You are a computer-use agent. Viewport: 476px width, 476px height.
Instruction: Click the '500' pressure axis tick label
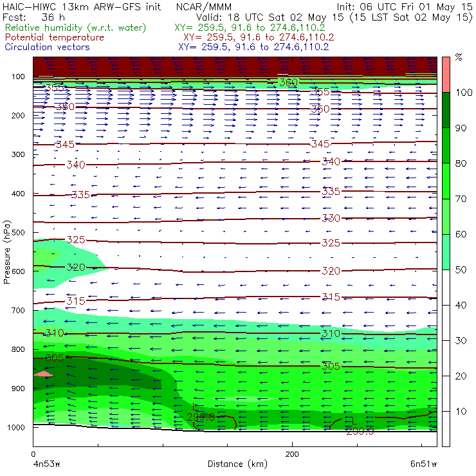click(x=18, y=232)
